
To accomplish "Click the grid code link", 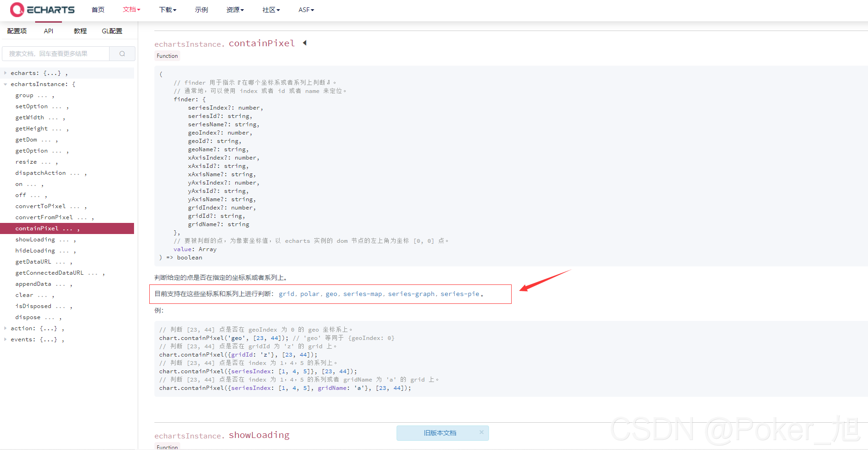I will point(287,294).
